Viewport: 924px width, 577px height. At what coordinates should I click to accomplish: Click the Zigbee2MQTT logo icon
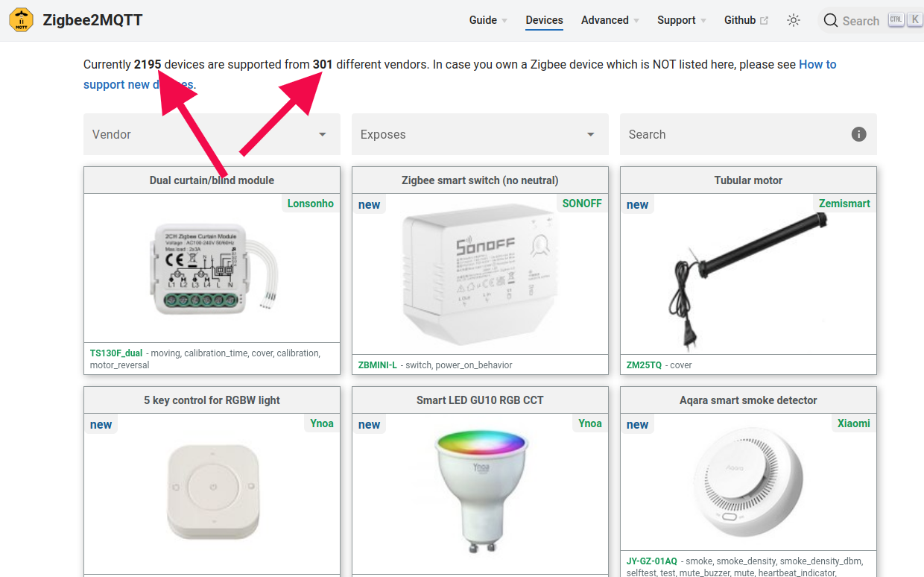pyautogui.click(x=21, y=20)
